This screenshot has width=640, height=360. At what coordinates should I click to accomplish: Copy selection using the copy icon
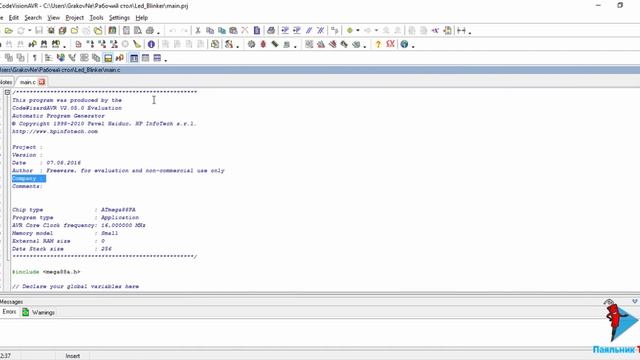pyautogui.click(x=210, y=31)
